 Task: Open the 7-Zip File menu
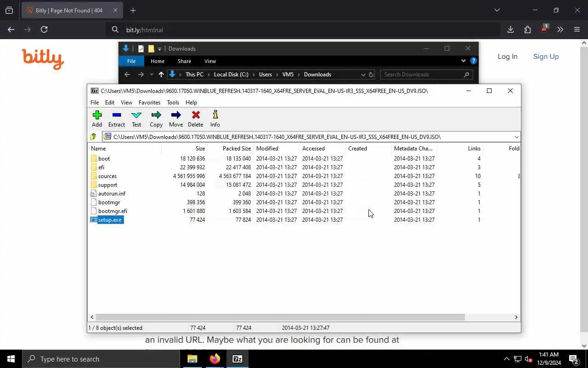click(95, 102)
